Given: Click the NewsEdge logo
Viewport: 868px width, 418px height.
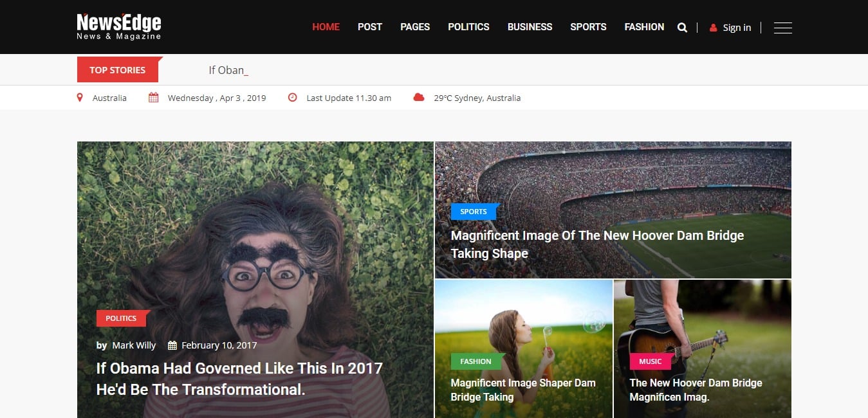Looking at the screenshot, I should point(119,26).
